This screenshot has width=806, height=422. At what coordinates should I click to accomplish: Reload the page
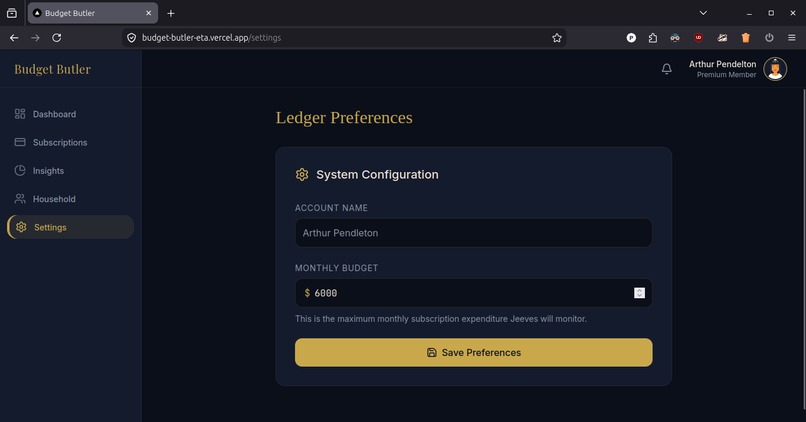coord(57,38)
